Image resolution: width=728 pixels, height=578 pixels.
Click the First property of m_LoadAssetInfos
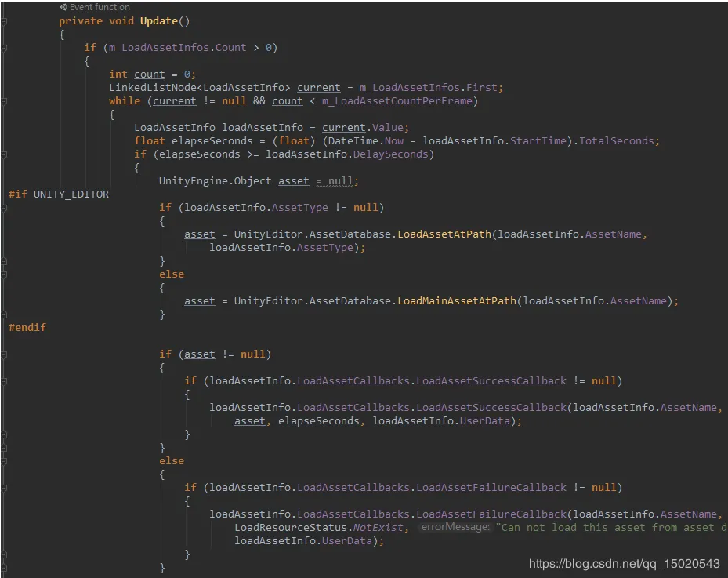[x=481, y=88]
